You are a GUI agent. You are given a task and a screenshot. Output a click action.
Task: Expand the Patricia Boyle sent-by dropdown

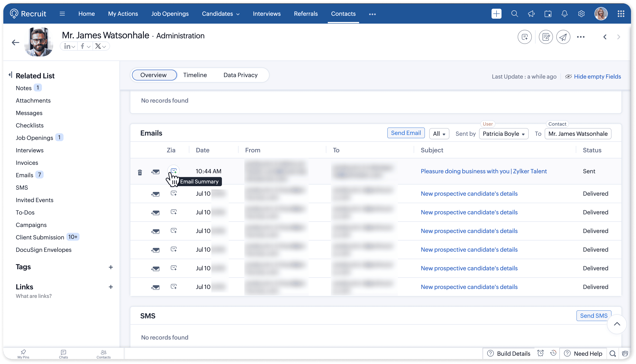(504, 134)
